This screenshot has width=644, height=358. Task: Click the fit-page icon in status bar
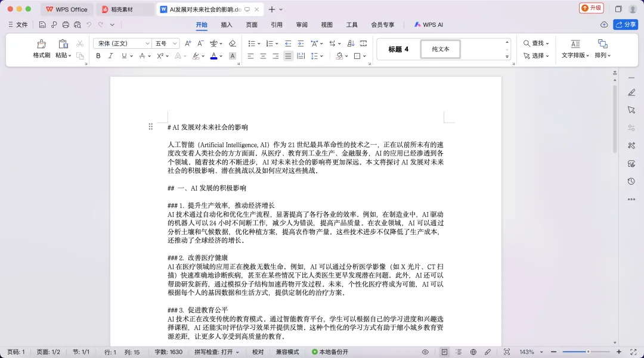click(x=507, y=352)
